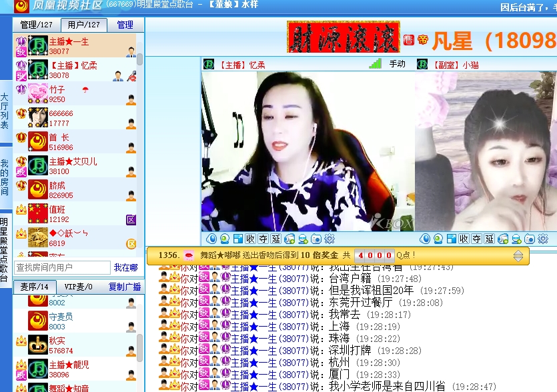Take a snapshot of 忆柔's video
Screen dimensions: 557x392
click(316, 239)
